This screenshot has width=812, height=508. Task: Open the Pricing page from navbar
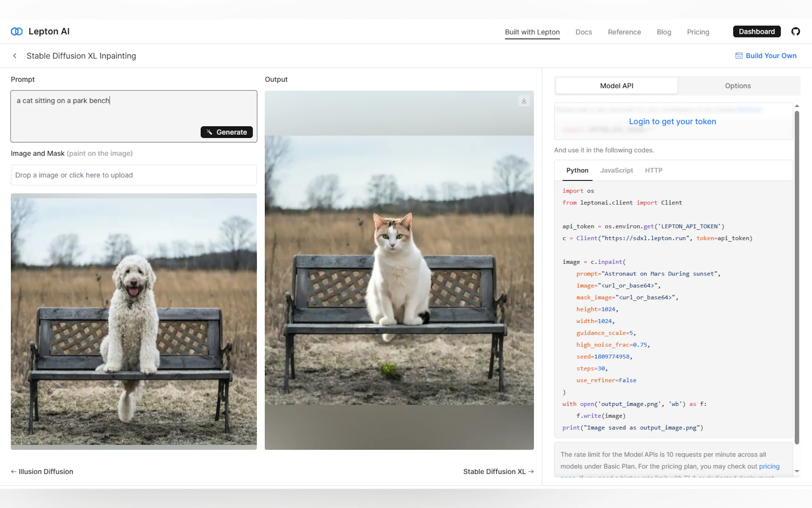point(698,32)
